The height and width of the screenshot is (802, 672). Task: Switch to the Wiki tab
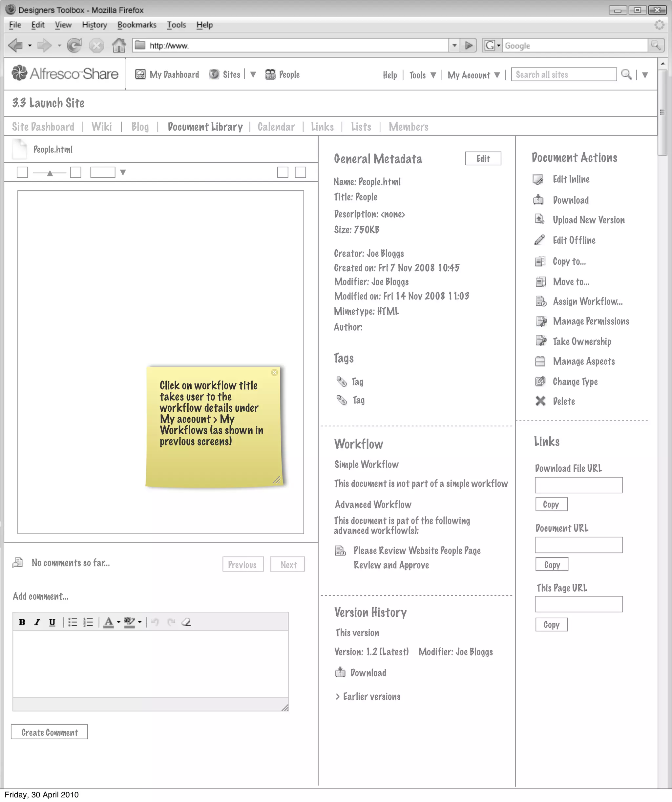(102, 127)
